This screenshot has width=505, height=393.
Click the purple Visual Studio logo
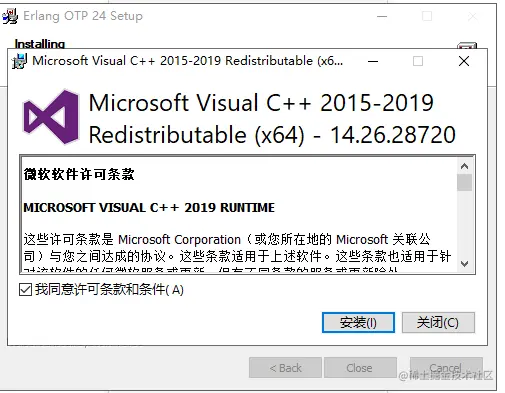[x=51, y=117]
